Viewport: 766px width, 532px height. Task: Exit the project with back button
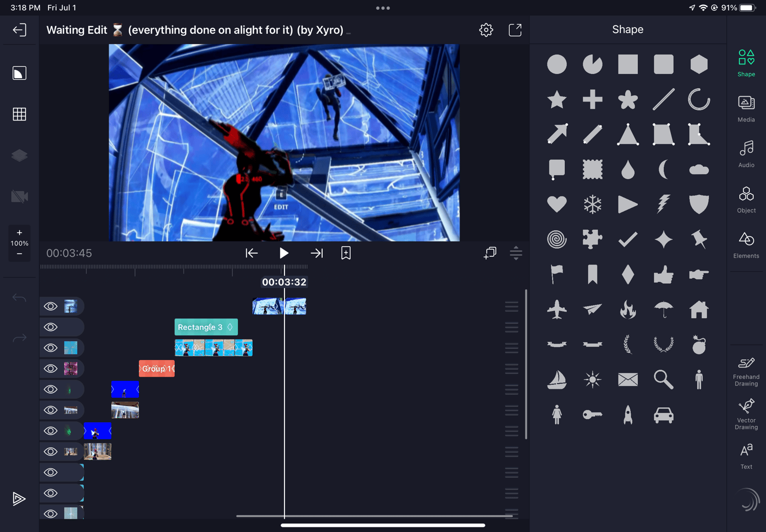[x=19, y=30]
